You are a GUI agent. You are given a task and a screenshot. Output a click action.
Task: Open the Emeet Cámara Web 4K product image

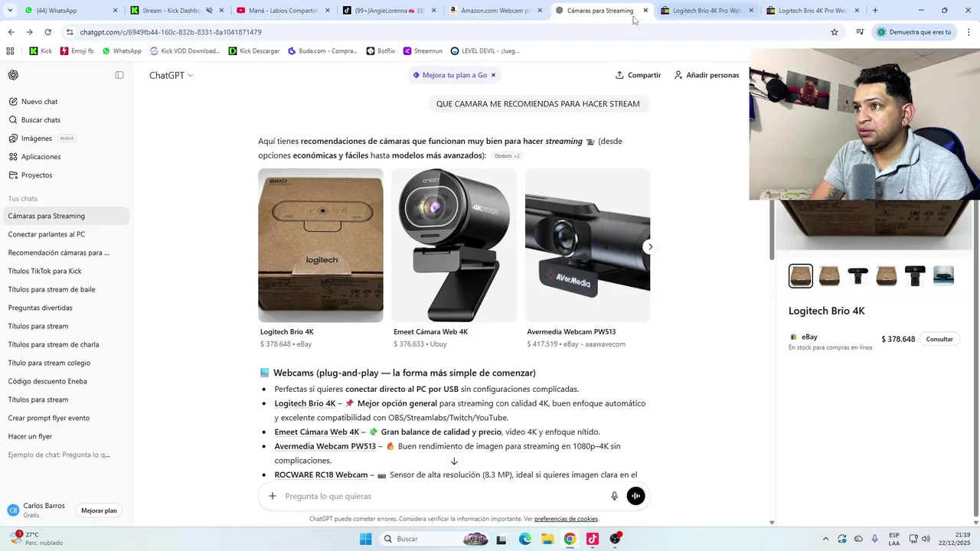pyautogui.click(x=454, y=245)
